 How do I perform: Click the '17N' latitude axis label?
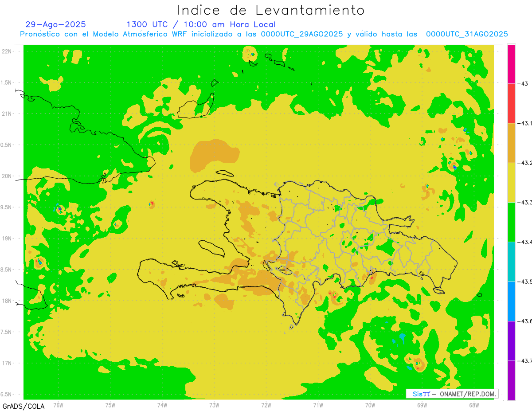click(x=7, y=363)
